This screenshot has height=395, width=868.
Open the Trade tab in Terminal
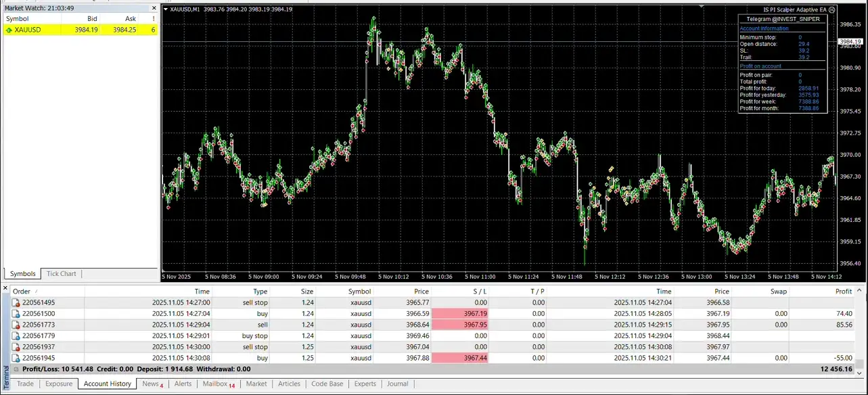click(25, 384)
